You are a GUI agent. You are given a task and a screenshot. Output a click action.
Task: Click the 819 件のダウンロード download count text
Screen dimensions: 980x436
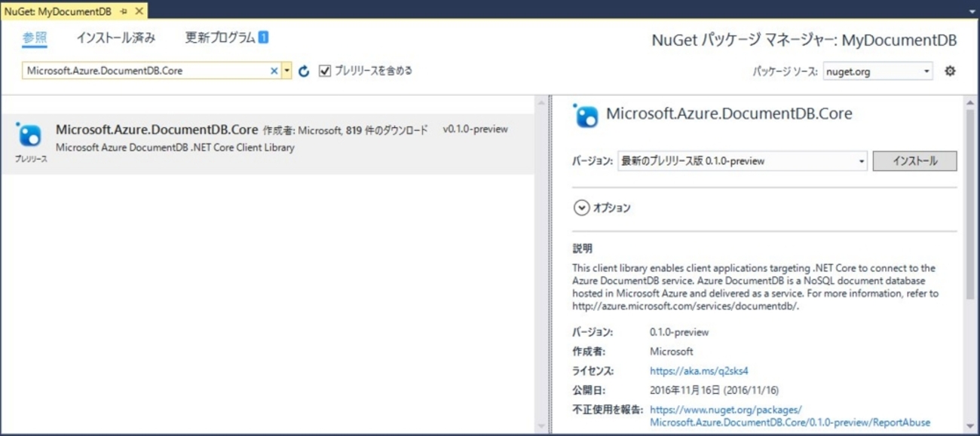point(387,130)
